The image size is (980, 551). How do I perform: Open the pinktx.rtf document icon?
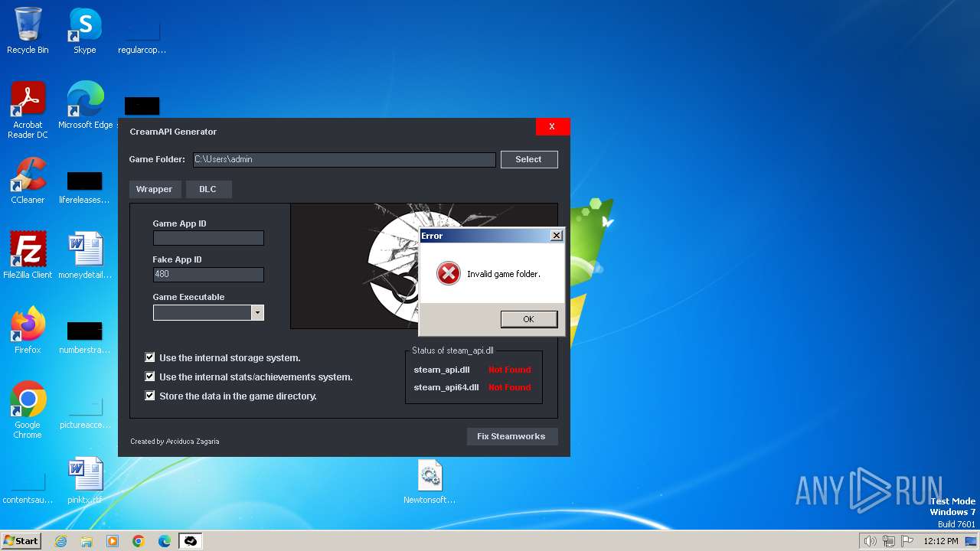point(85,481)
